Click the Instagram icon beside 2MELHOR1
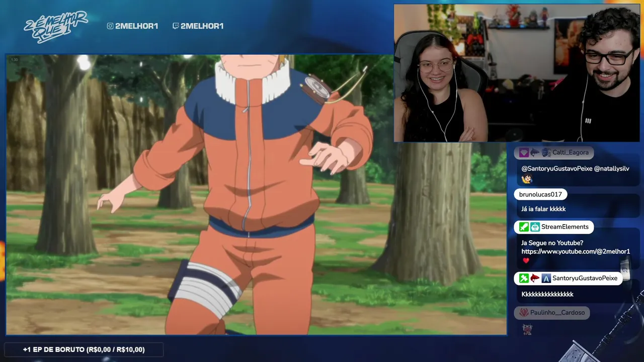 pos(110,26)
